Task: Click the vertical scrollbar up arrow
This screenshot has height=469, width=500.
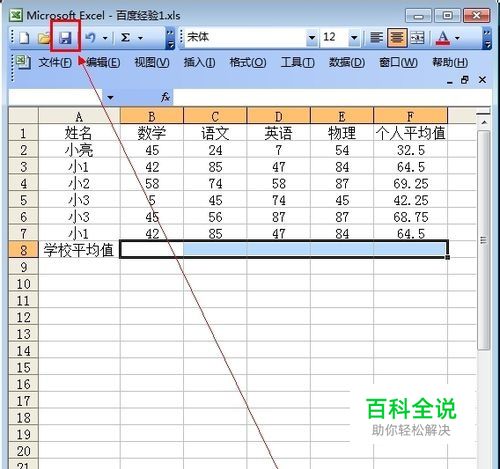Action: click(x=484, y=123)
